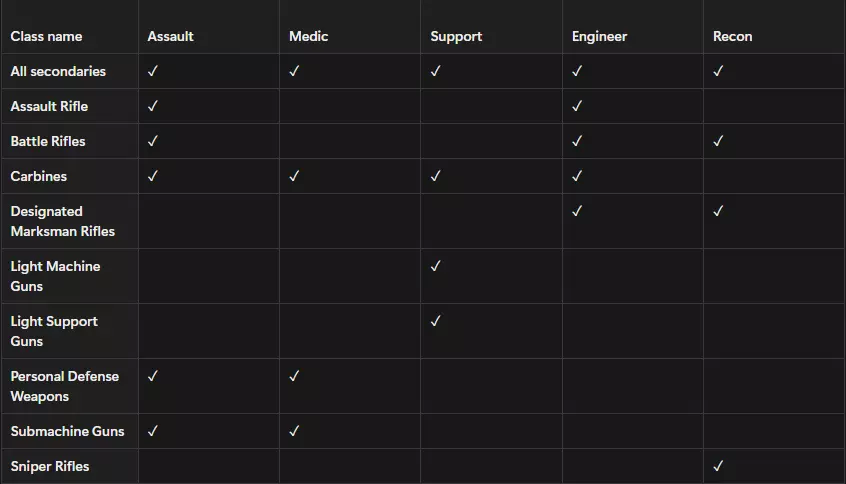Screen dimensions: 846x484
Task: Select the Carbines row label
Action: click(x=39, y=176)
